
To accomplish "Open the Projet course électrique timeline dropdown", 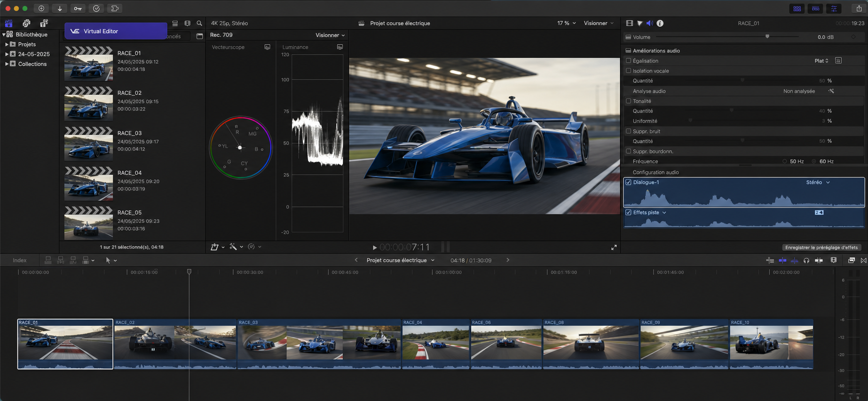I will (x=401, y=260).
